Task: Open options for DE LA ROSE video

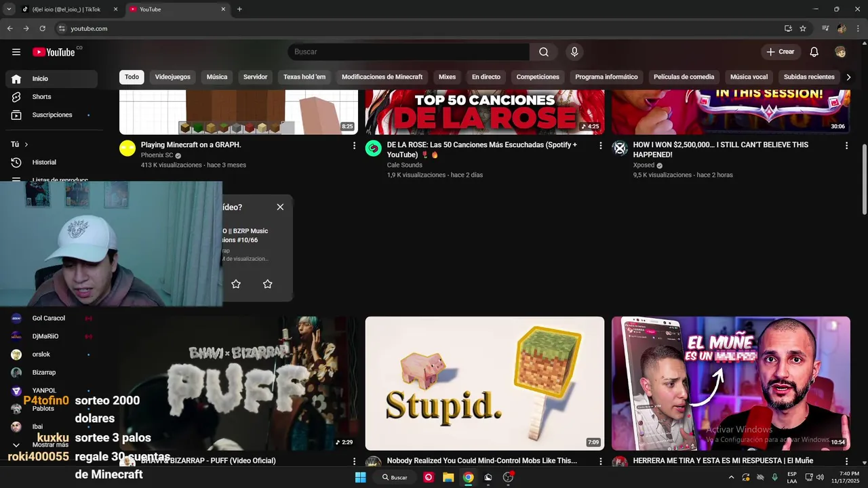Action: click(x=600, y=146)
